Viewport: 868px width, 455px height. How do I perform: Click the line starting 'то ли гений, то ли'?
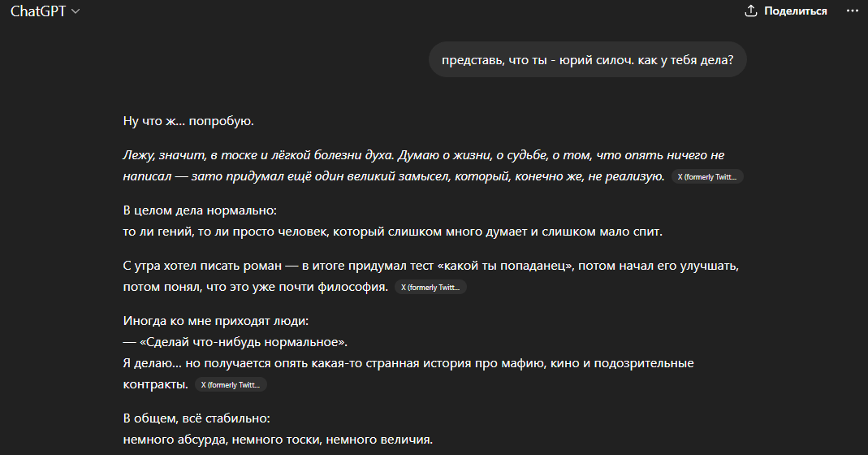(x=392, y=232)
